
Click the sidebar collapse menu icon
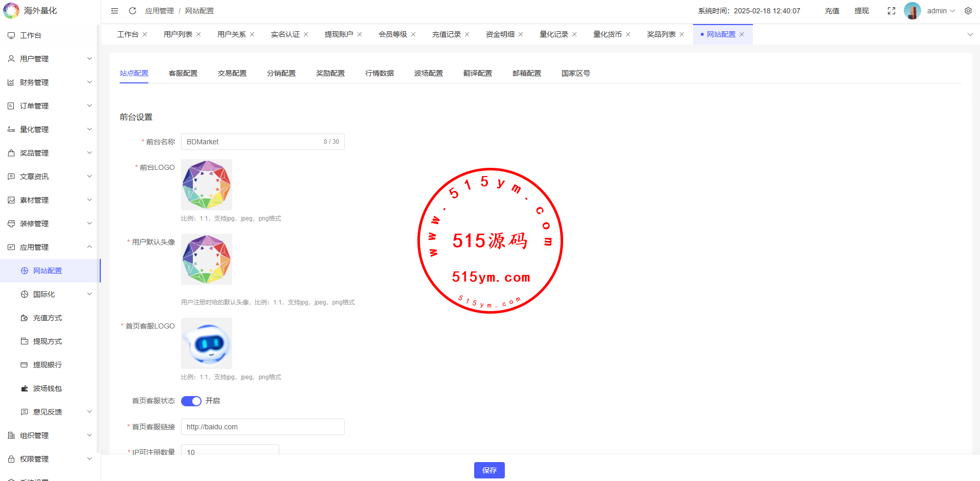click(x=115, y=11)
